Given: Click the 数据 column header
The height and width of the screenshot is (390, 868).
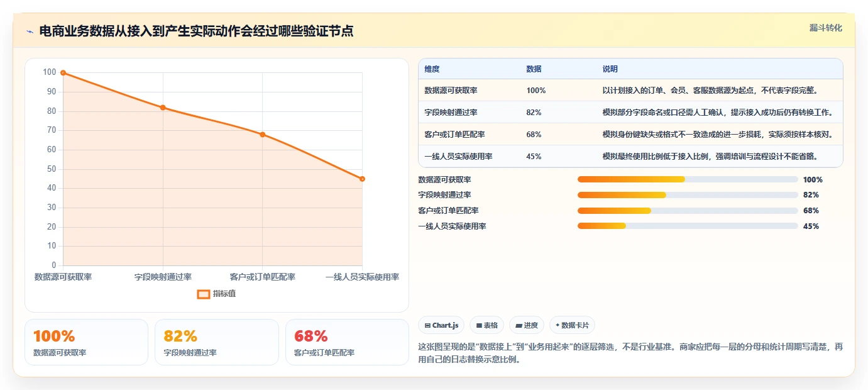Looking at the screenshot, I should 534,69.
